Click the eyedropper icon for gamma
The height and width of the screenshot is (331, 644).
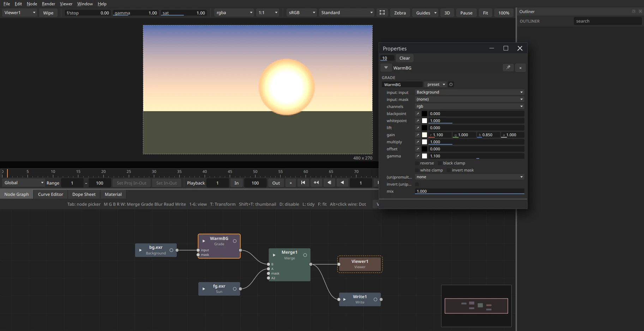tap(418, 156)
